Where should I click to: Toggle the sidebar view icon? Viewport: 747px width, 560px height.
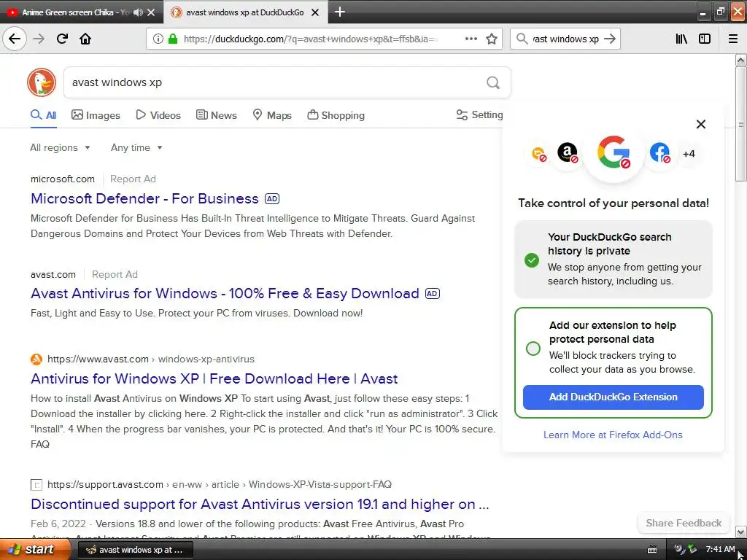705,39
